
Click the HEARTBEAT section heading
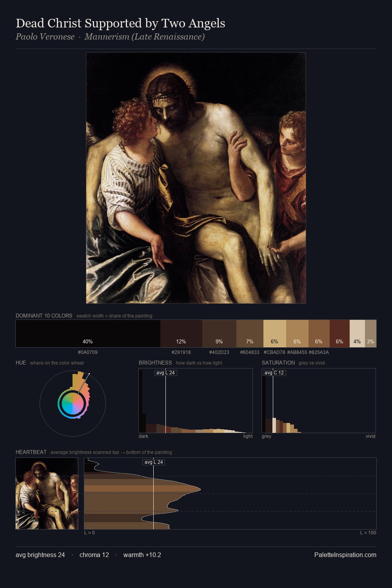(31, 452)
